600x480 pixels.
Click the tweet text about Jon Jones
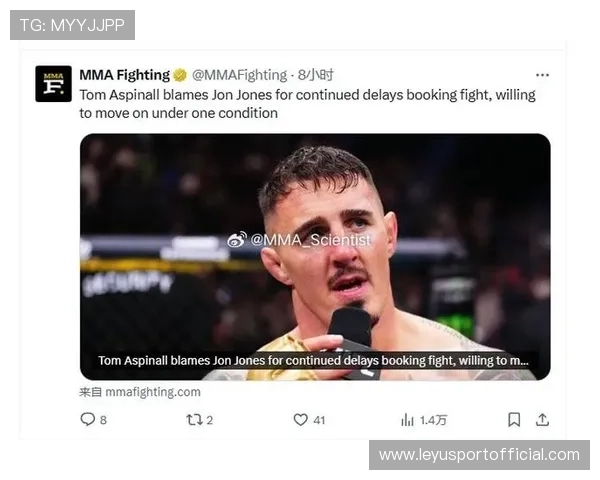(307, 104)
